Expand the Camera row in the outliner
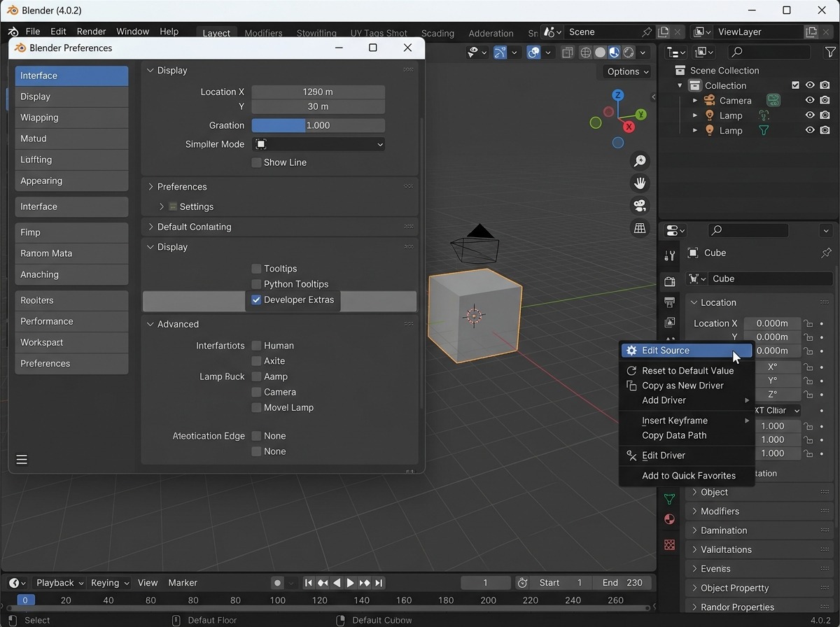 (x=695, y=101)
